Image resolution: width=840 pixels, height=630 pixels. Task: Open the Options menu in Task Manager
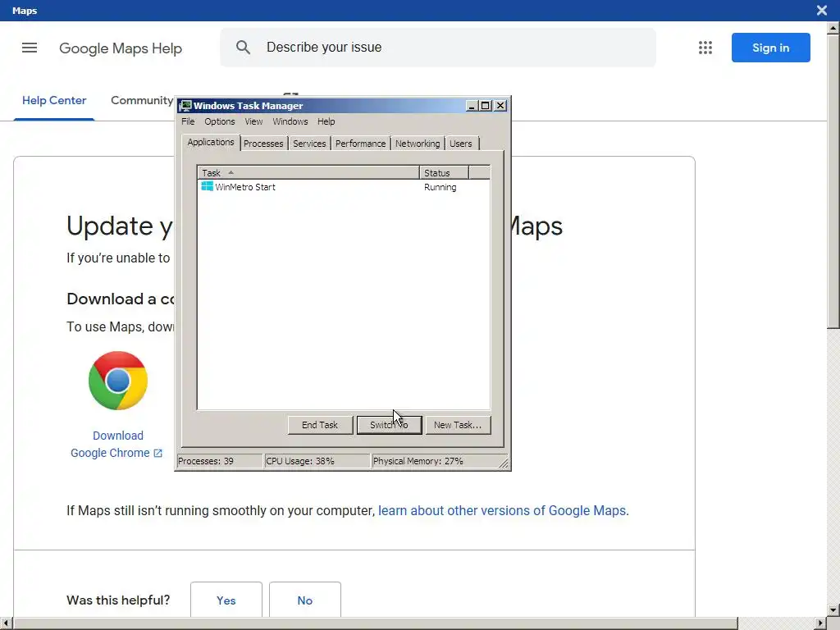[220, 121]
